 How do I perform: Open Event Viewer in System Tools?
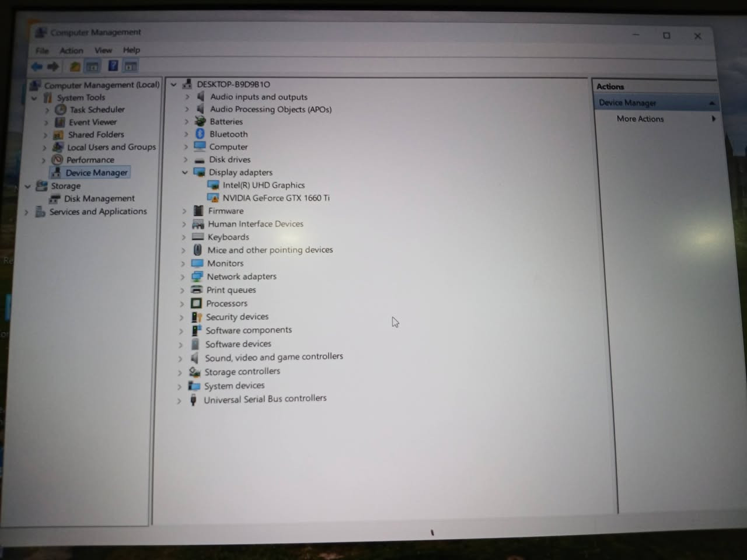pyautogui.click(x=92, y=122)
